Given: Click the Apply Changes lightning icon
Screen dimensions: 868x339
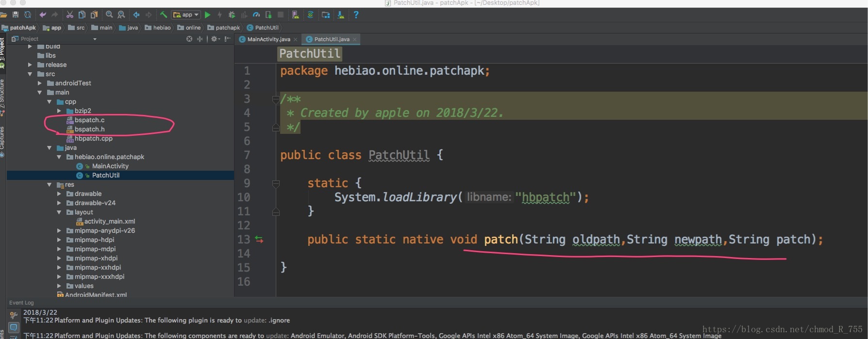Looking at the screenshot, I should click(x=220, y=15).
